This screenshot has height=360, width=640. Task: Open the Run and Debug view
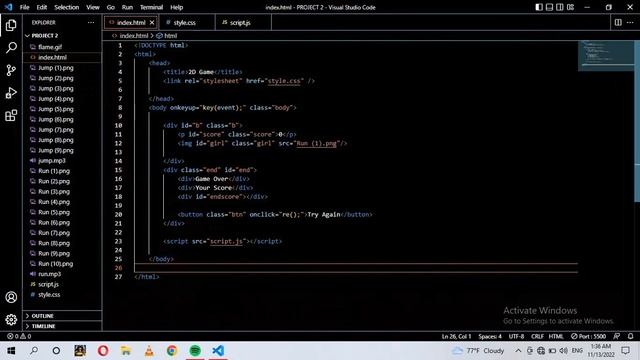tap(11, 93)
